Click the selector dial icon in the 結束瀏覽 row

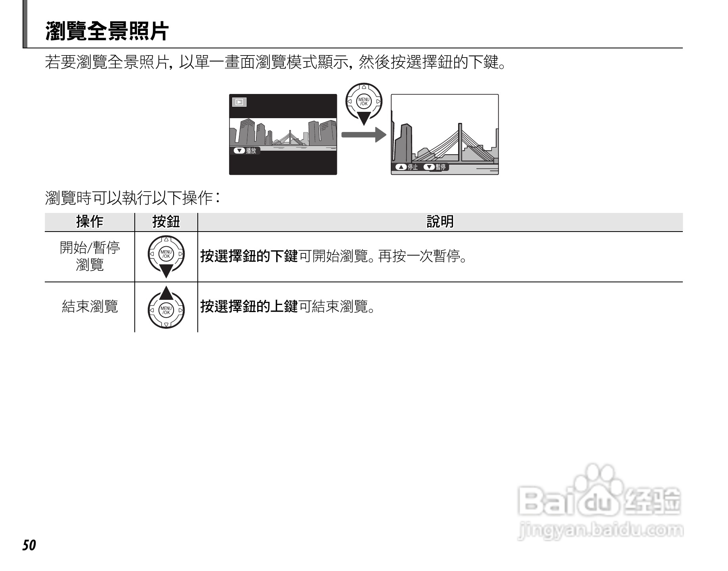(166, 307)
